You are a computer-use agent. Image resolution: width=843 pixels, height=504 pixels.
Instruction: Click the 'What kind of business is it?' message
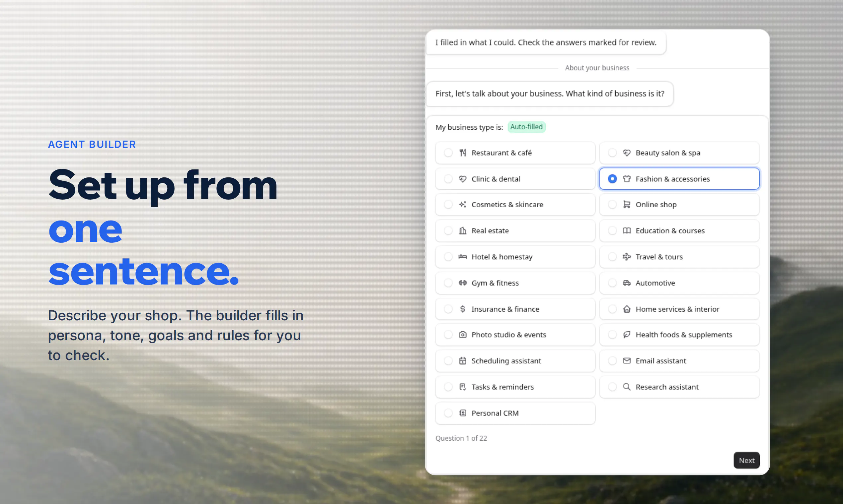pos(549,94)
